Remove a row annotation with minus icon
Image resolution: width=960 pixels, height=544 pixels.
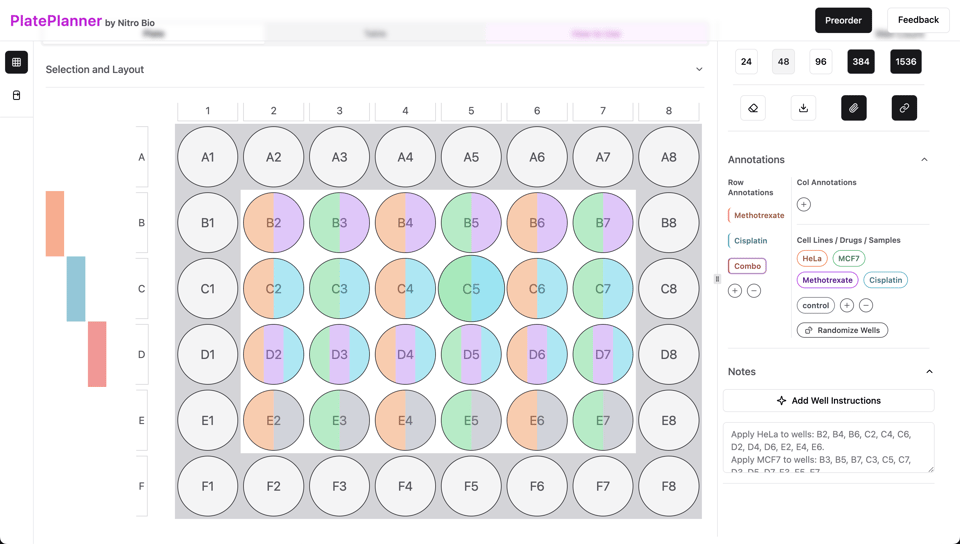coord(754,291)
